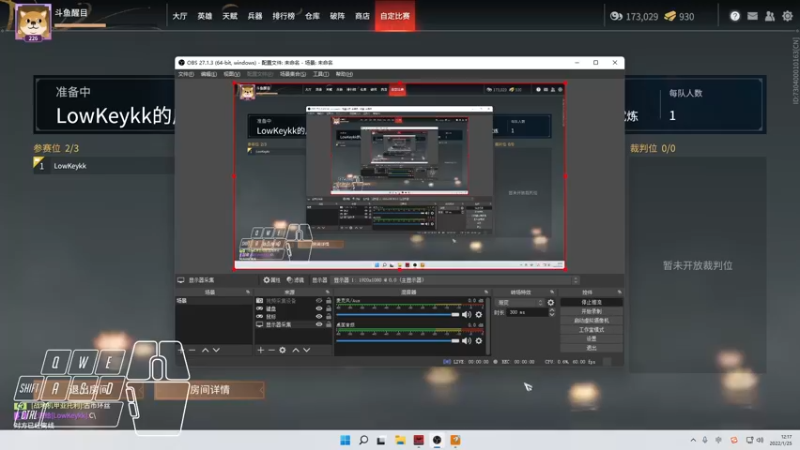Mute the 麦克风/Aux audio channel

point(466,315)
